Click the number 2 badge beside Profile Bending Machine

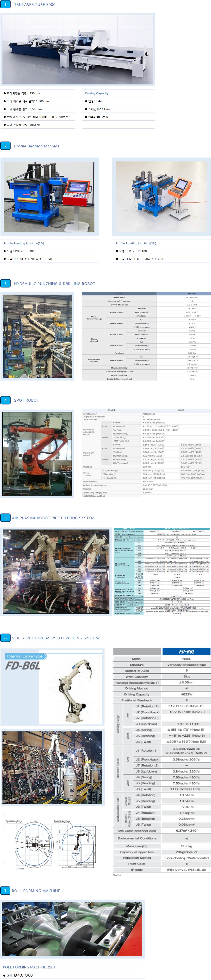(5, 146)
